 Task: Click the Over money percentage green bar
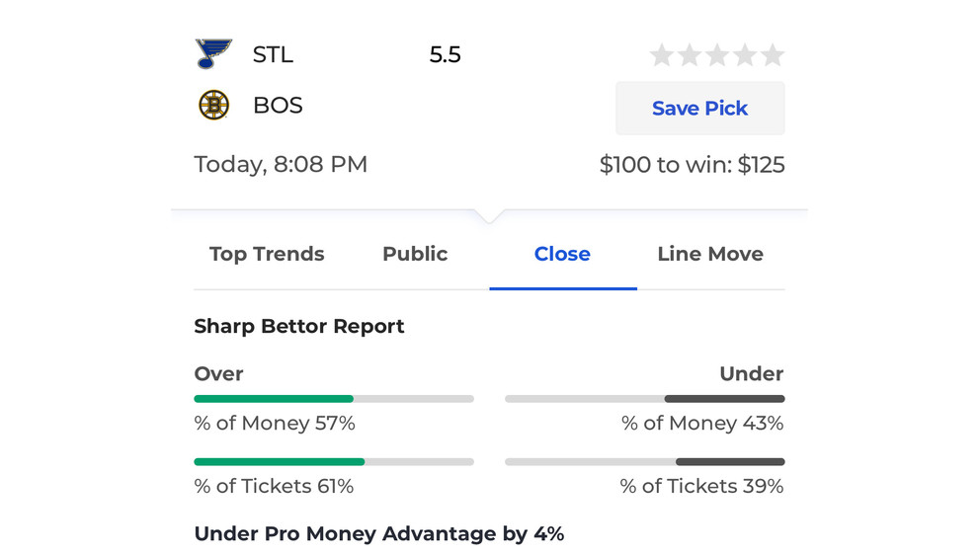click(274, 399)
